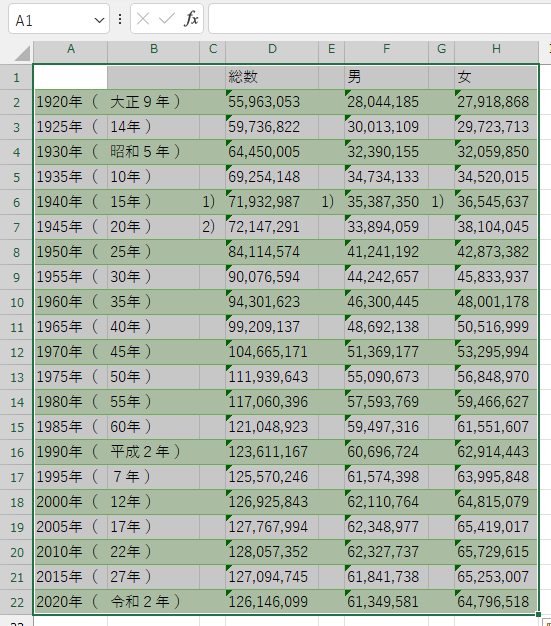Click the three-dot formula bar handle
The height and width of the screenshot is (626, 551).
tap(120, 19)
